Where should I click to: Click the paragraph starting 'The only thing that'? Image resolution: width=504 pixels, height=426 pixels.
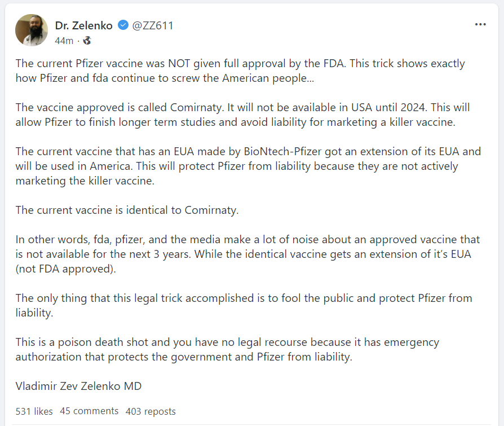tap(244, 305)
